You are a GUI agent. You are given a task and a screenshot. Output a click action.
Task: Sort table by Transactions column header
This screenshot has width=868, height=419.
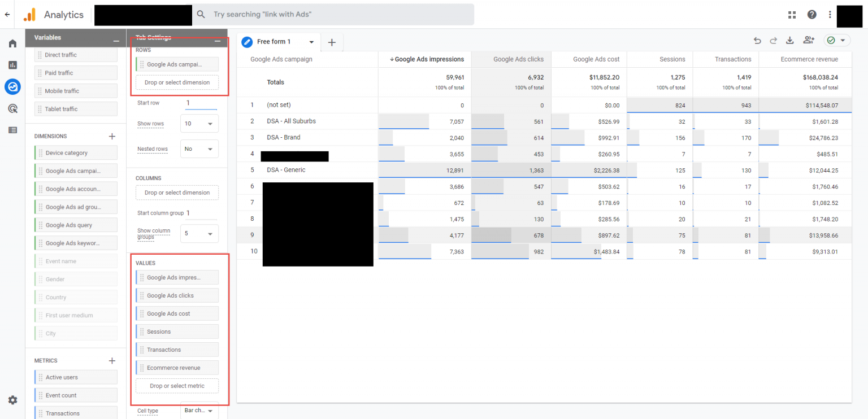(733, 59)
